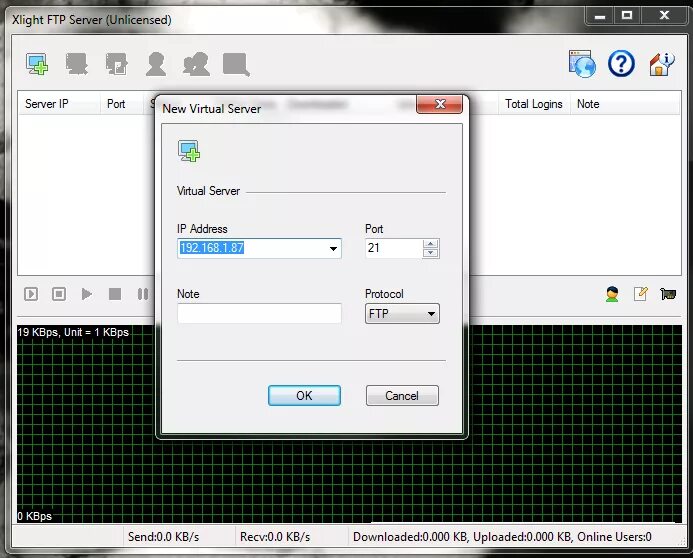Click the Downloaded/Uploaded status bar text
This screenshot has width=693, height=558.
(x=502, y=537)
